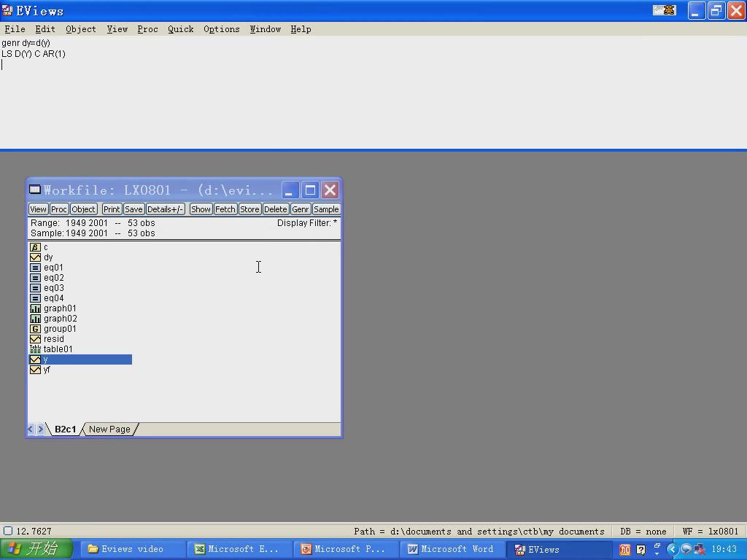Click the EViews application title icon
The height and width of the screenshot is (560, 747).
point(7,10)
